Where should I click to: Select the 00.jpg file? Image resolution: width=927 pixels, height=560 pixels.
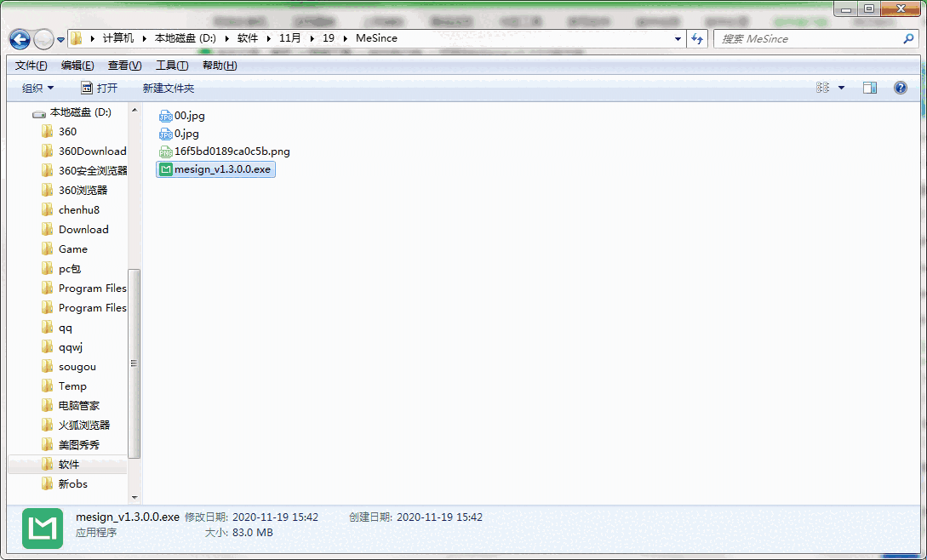point(181,116)
